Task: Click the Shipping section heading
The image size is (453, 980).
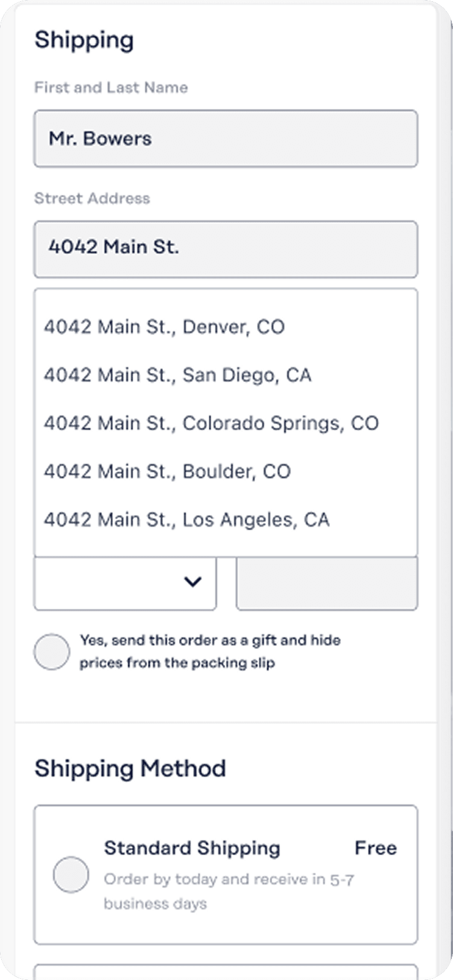Action: point(84,40)
